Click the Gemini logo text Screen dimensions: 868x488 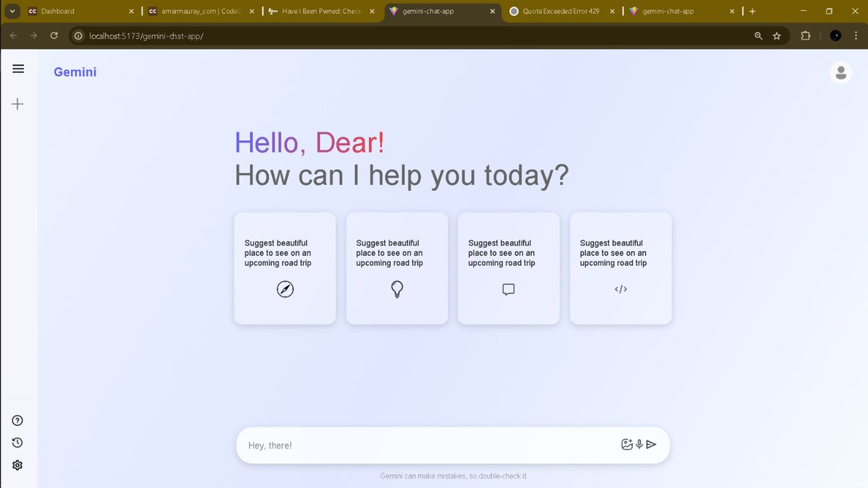point(75,72)
